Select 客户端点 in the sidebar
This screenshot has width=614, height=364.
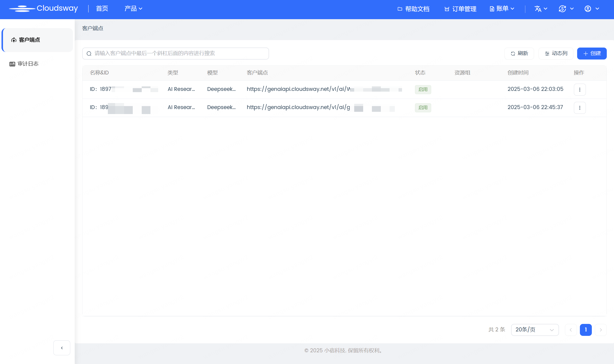[29, 40]
